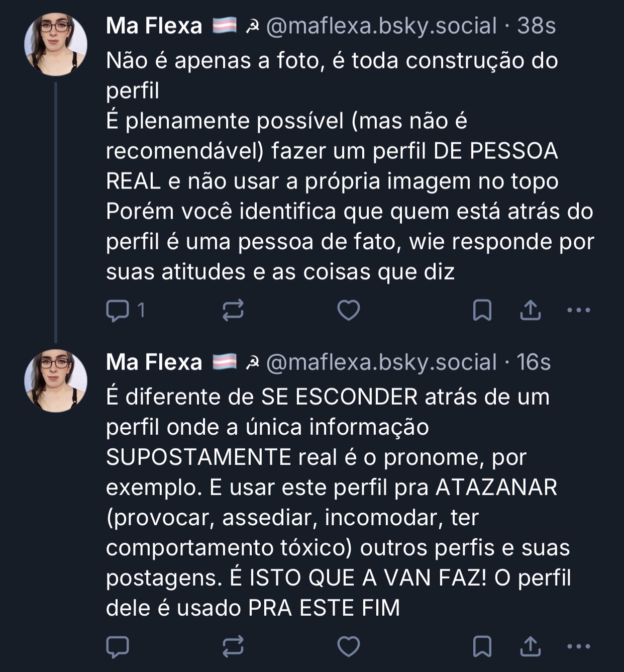This screenshot has height=672, width=624.
Task: Open more options on second post
Action: [578, 646]
